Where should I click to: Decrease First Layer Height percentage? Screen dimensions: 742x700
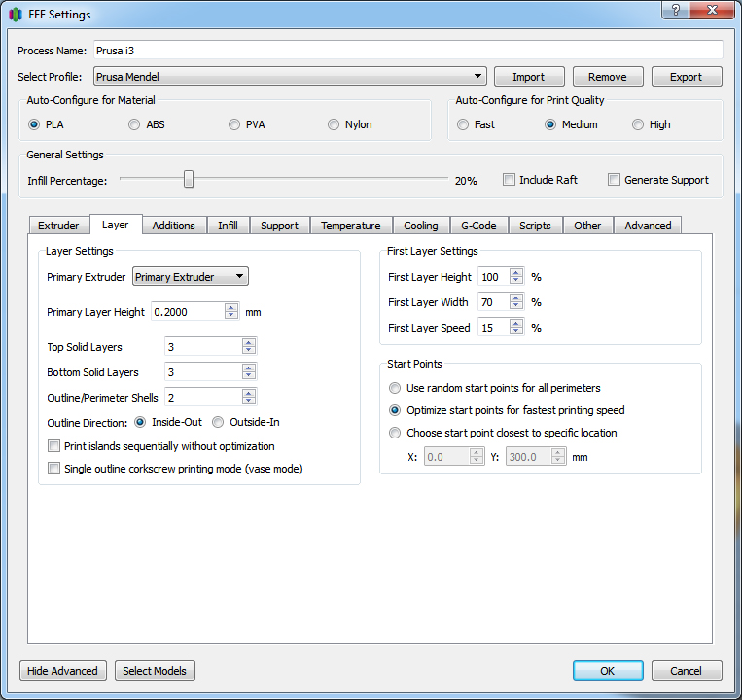click(516, 280)
